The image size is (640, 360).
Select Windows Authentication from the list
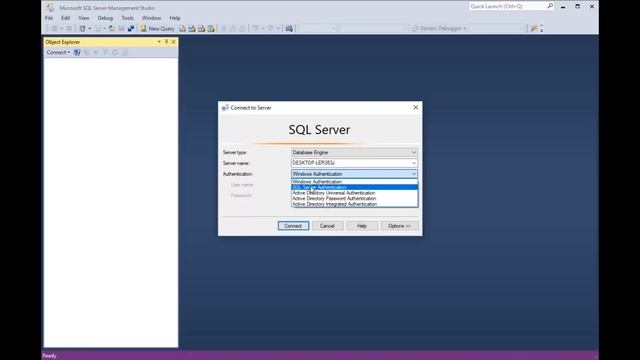pos(354,182)
